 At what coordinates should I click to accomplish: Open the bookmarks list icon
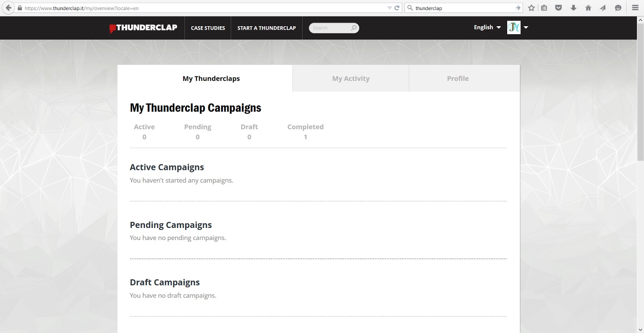pos(544,8)
